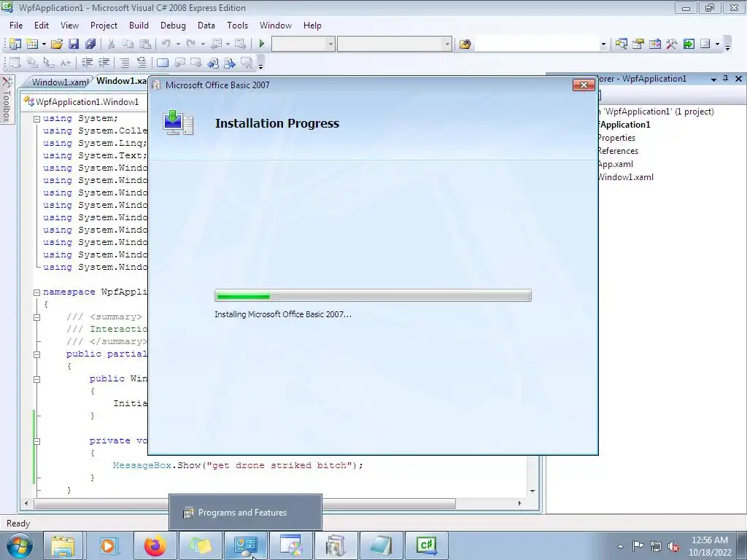Screen dimensions: 747x560
Task: Click the Find in Files icon
Action: 465,44
